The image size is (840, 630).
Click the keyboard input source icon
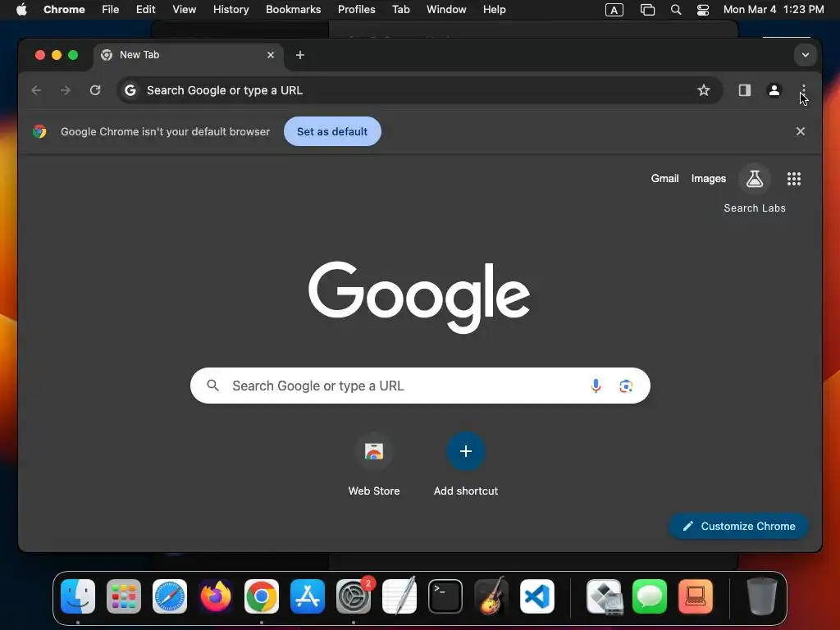click(614, 10)
